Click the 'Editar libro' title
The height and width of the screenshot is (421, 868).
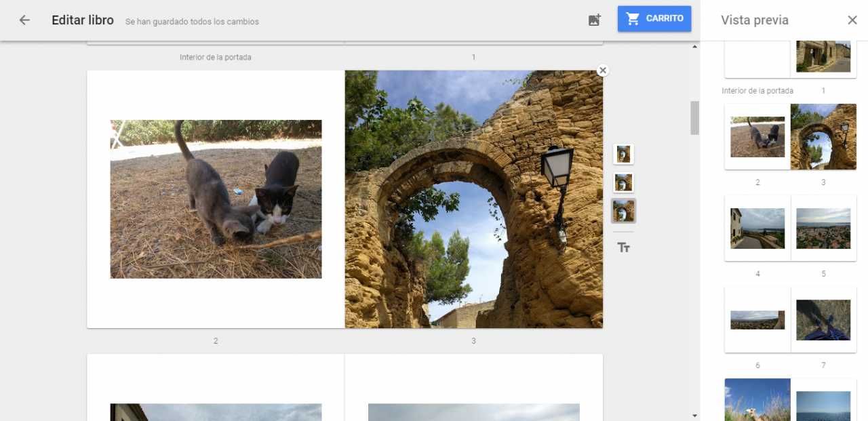(83, 20)
